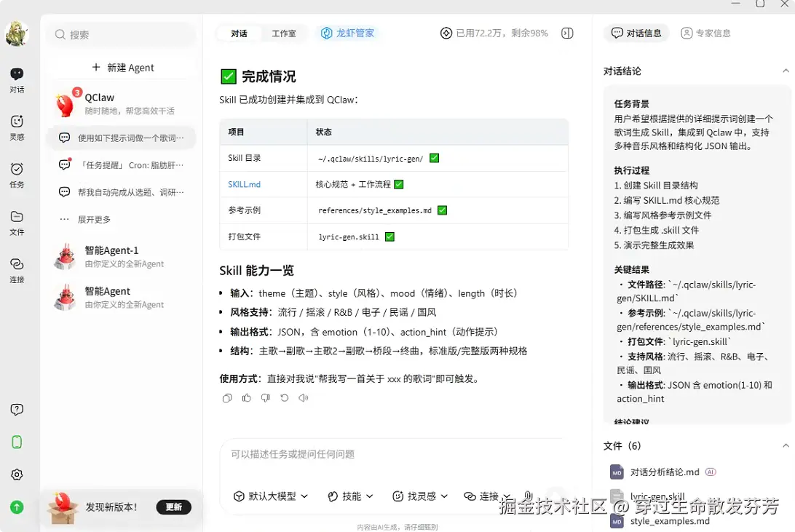
Task: Click the green upload arrow icon
Action: (17, 507)
